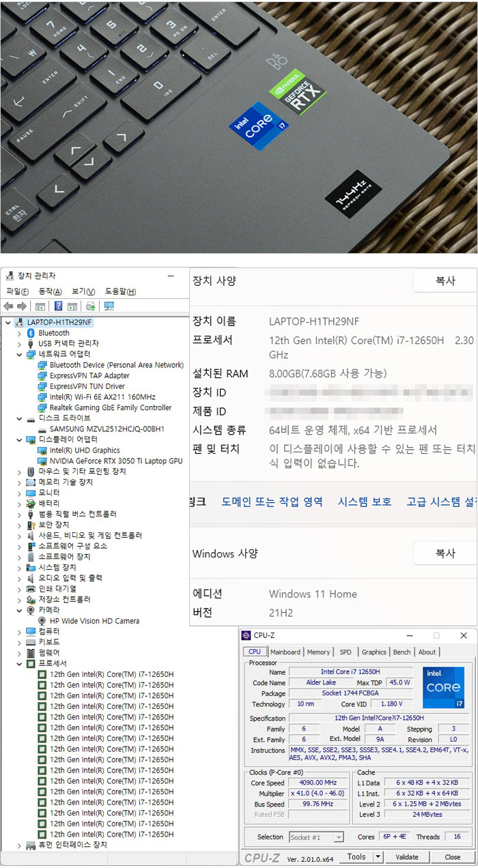
Task: Switch to the About tab in CPU-Z
Action: click(x=427, y=652)
